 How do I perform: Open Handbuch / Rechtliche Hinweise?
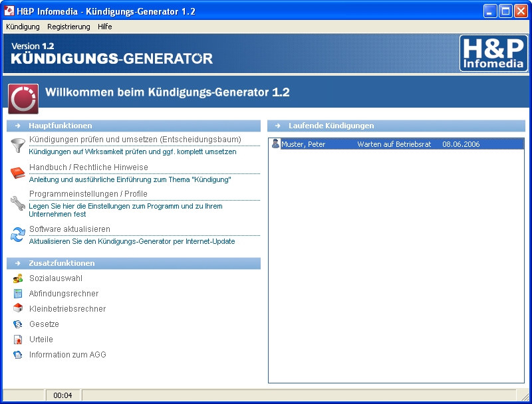(x=88, y=167)
